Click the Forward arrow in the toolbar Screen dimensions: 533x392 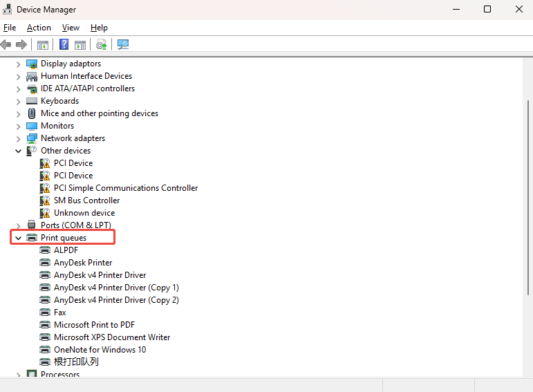21,44
